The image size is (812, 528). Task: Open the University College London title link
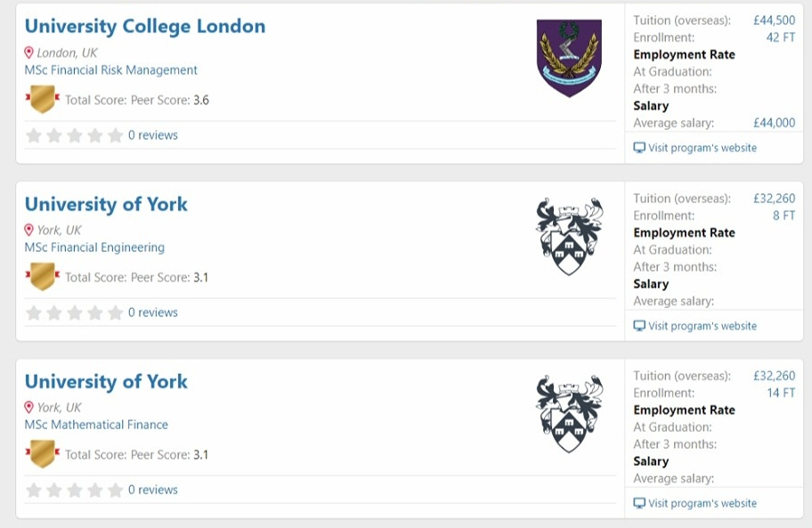(145, 27)
